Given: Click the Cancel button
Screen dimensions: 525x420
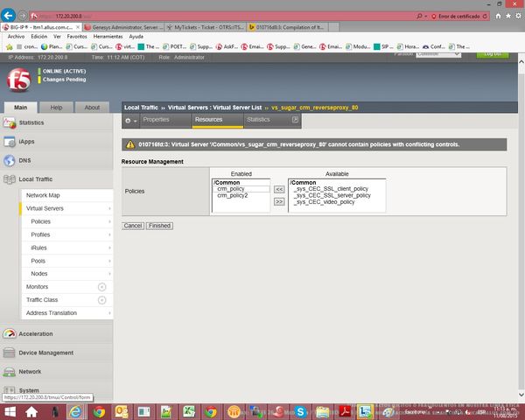Looking at the screenshot, I should tap(132, 226).
